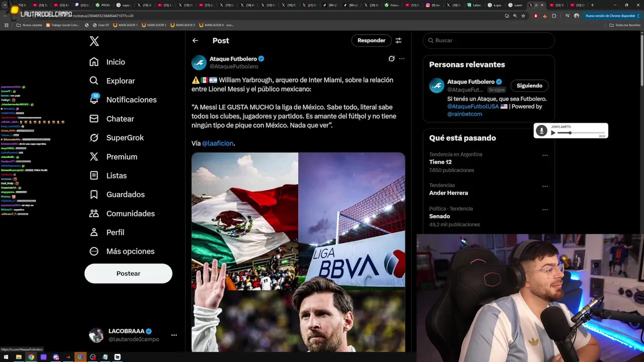Image resolution: width=644 pixels, height=362 pixels.
Task: Open Guardados bookmarks
Action: [117, 195]
